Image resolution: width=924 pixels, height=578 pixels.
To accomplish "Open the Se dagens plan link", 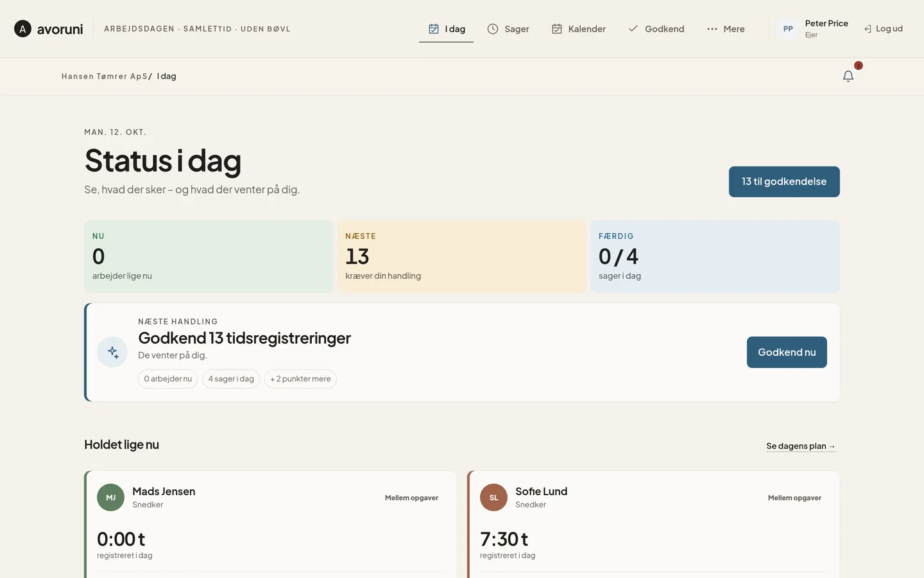I will click(x=801, y=446).
